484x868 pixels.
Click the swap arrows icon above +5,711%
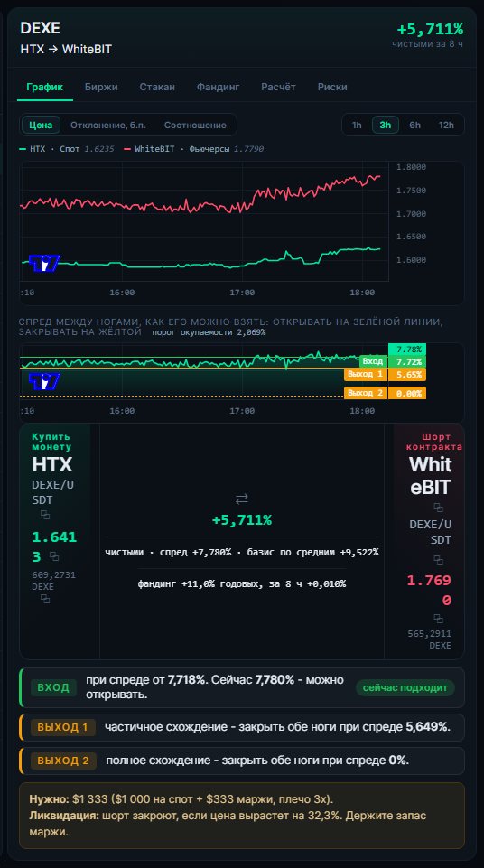pyautogui.click(x=242, y=499)
